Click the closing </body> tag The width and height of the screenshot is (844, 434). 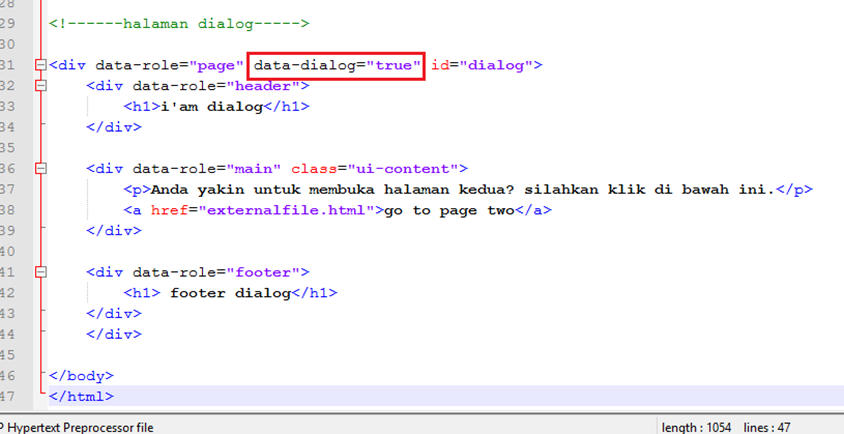click(x=81, y=376)
